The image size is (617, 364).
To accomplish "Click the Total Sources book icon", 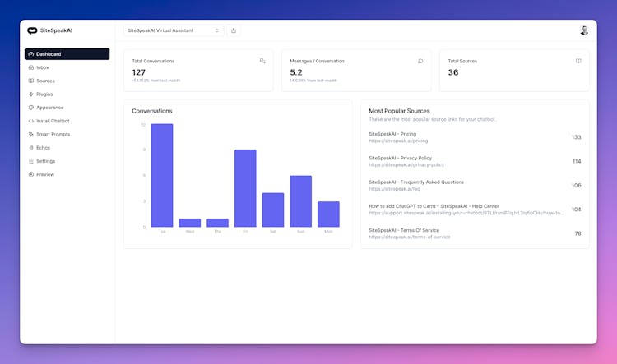I will pos(578,61).
